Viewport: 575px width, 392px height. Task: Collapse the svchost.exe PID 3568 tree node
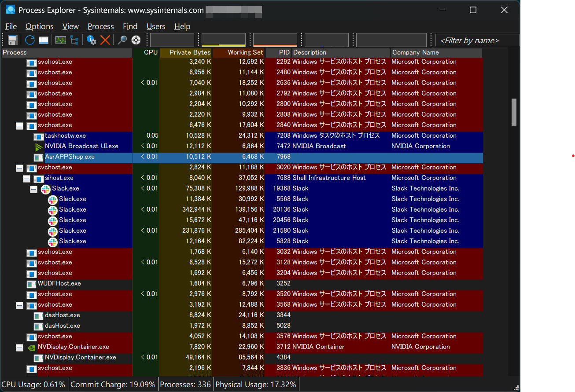coord(19,305)
